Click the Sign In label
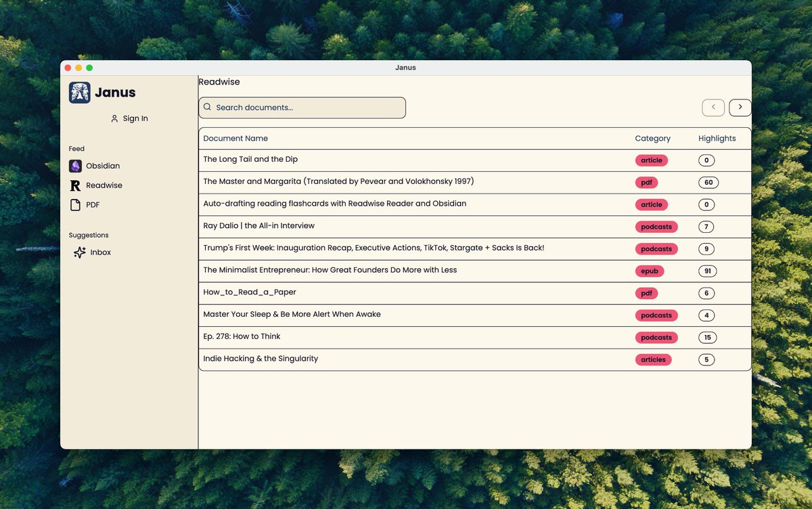 pyautogui.click(x=135, y=118)
